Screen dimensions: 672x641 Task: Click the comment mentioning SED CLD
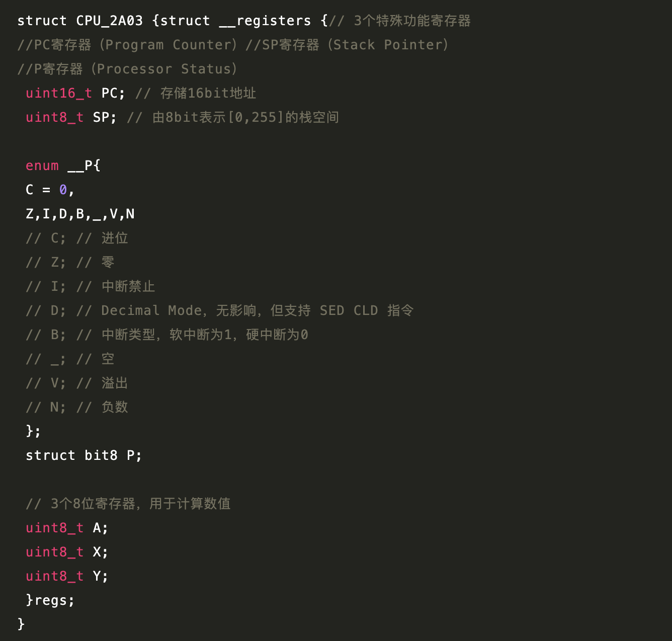pos(220,310)
